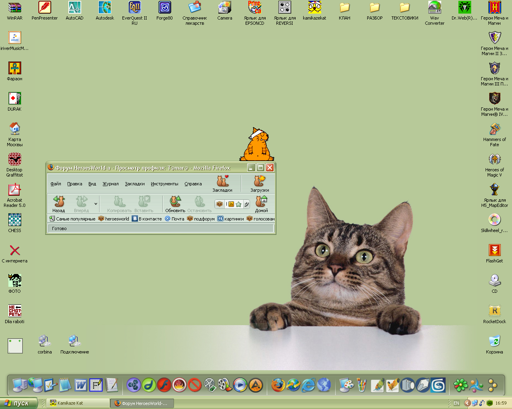The width and height of the screenshot is (512, 409).
Task: Open the back/forward history dropdown arrow
Action: [96, 204]
